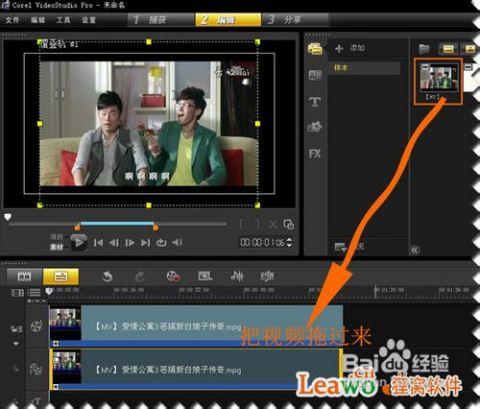Jump to the end of the clip
Viewport: 480px width, 409px height.
(145, 242)
